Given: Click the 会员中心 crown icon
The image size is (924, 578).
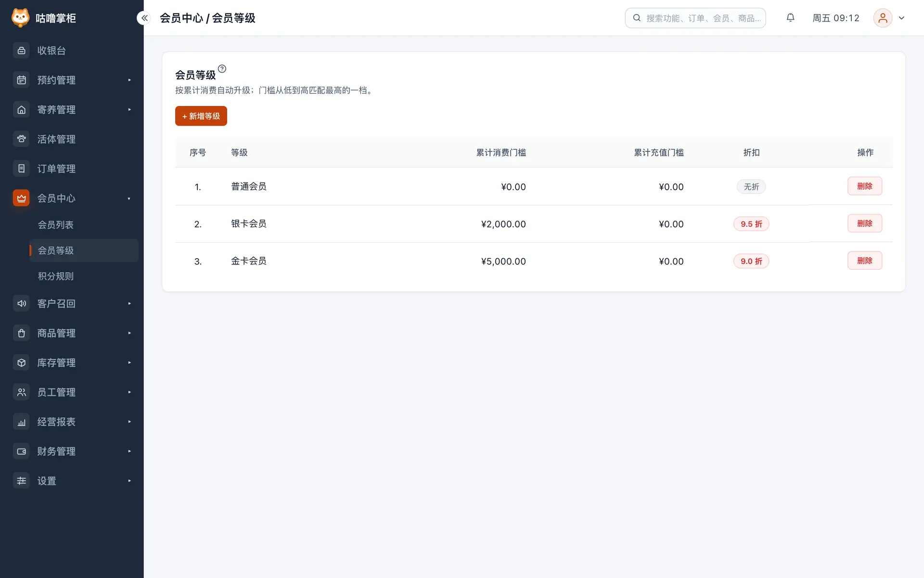Looking at the screenshot, I should tap(21, 198).
